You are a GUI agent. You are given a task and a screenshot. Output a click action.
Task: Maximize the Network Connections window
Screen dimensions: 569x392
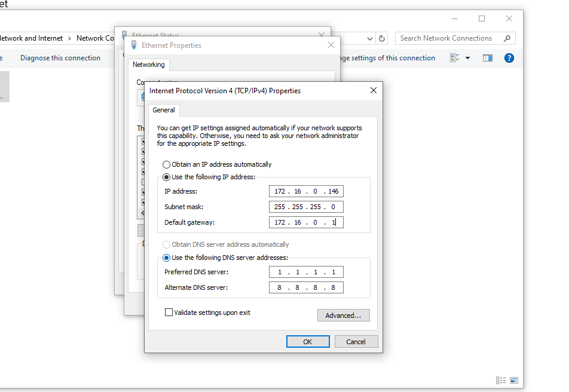(482, 19)
